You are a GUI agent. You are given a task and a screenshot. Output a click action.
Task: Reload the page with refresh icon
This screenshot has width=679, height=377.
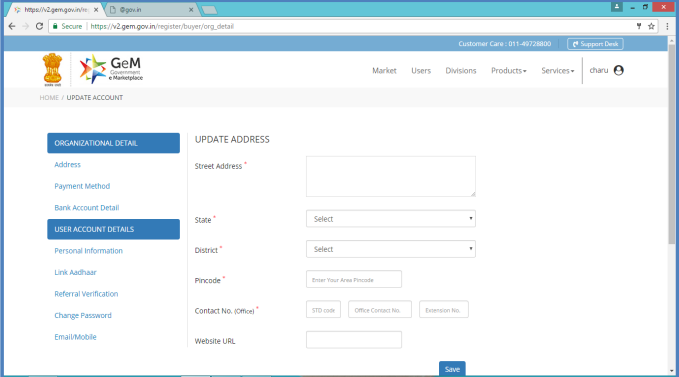pyautogui.click(x=39, y=26)
